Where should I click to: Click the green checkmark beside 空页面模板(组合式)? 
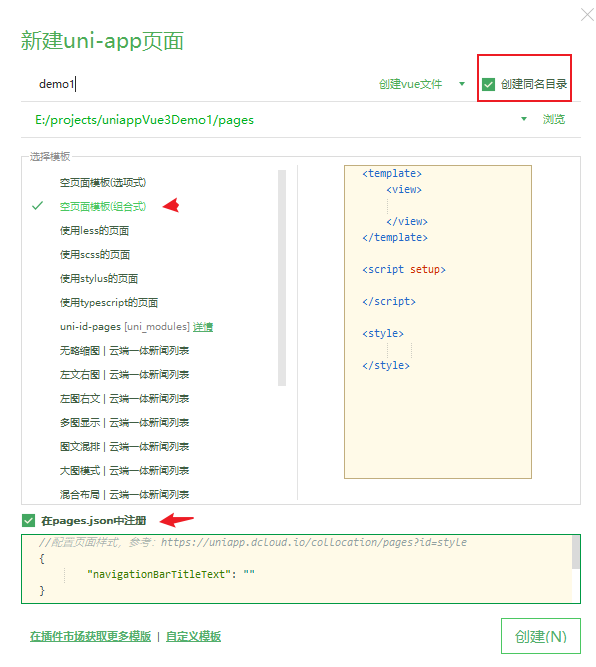(x=37, y=206)
